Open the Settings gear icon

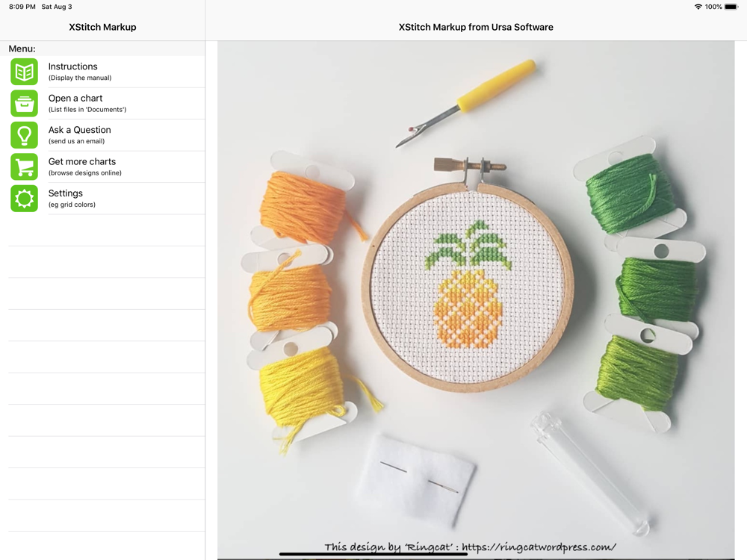tap(25, 199)
